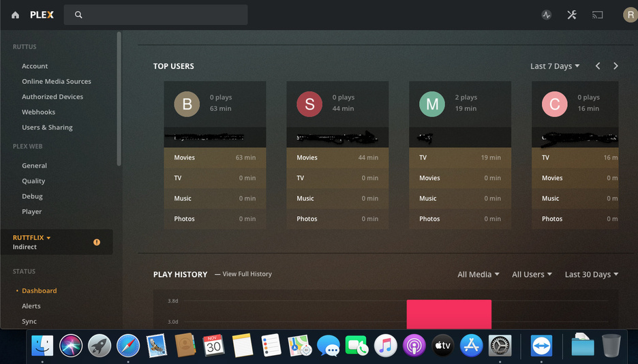Open the Cast player icon
Viewport: 638px width, 364px height.
point(597,15)
